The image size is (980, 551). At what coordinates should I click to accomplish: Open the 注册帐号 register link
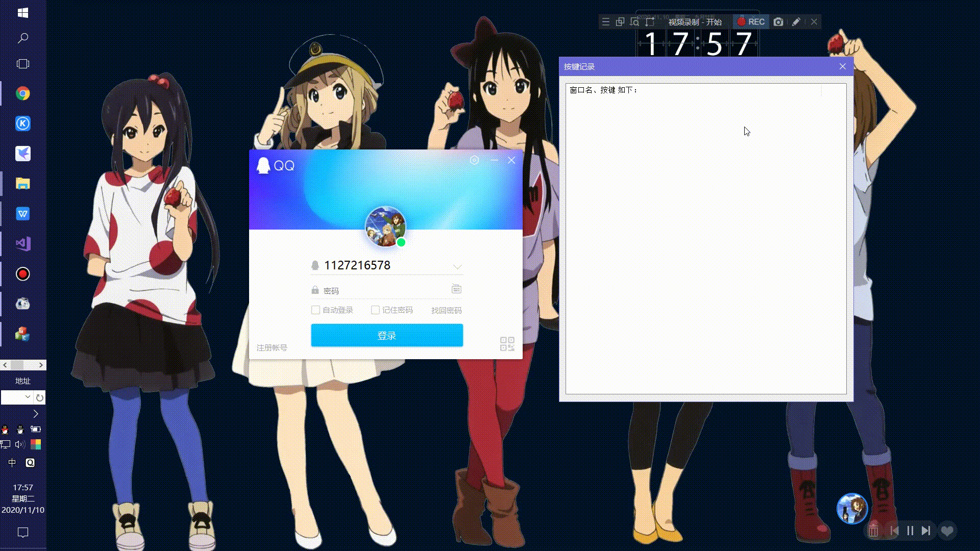pyautogui.click(x=272, y=347)
